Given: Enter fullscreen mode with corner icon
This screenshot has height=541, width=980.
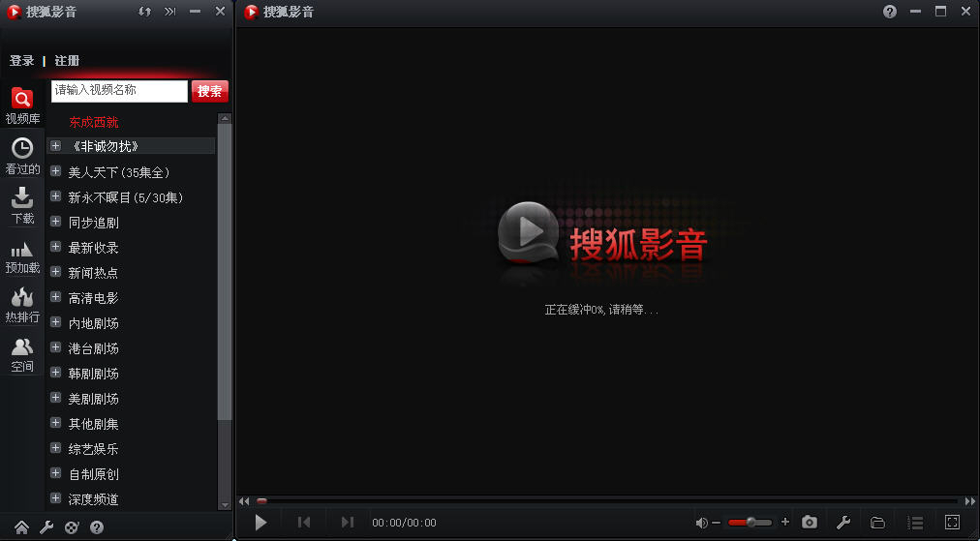Looking at the screenshot, I should pos(952,523).
